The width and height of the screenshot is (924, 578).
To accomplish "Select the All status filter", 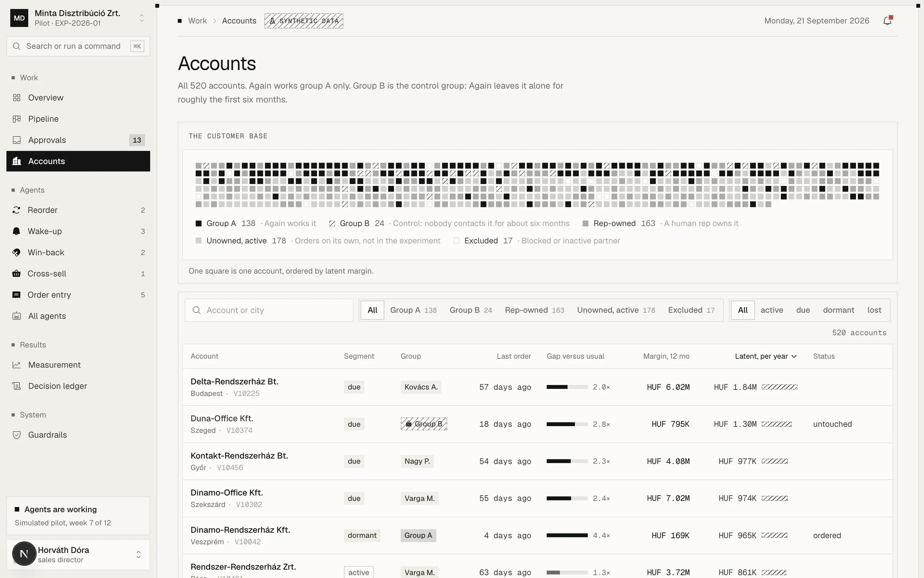I will (x=743, y=310).
